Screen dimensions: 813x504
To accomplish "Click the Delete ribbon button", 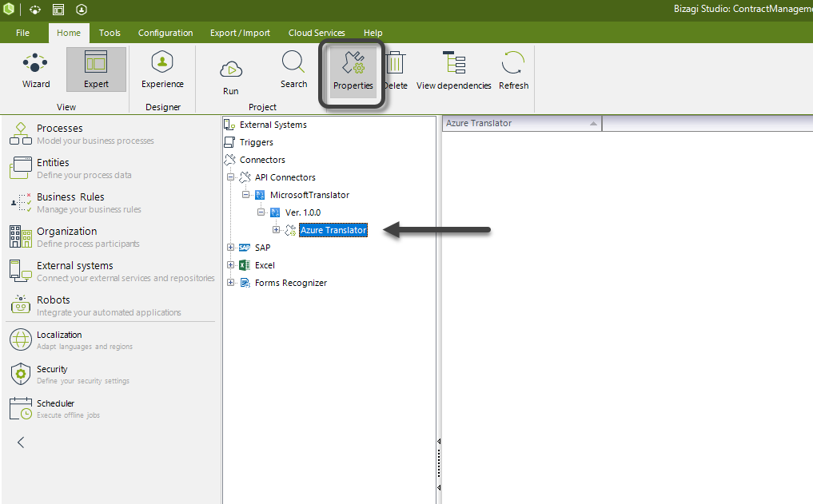I will coord(396,71).
